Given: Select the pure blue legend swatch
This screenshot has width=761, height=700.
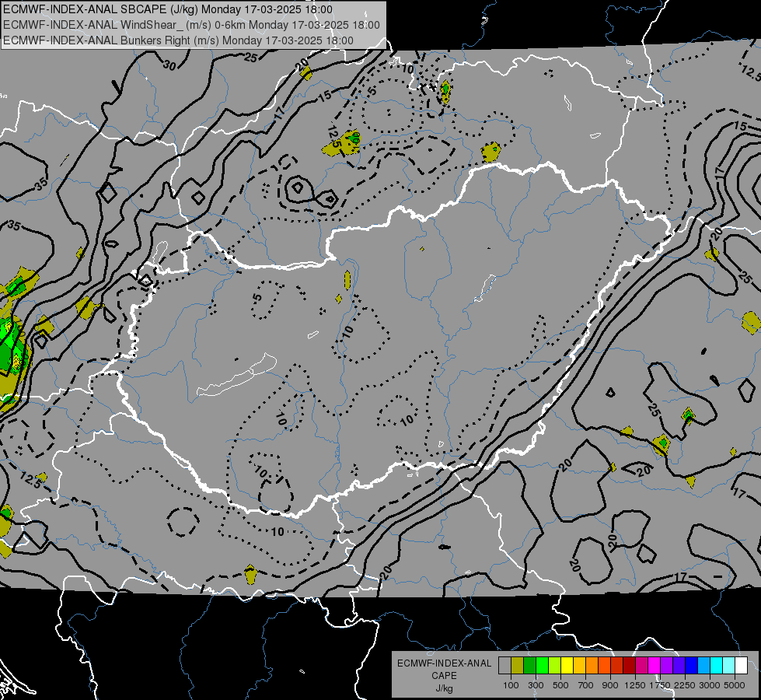Looking at the screenshot, I should click(692, 665).
